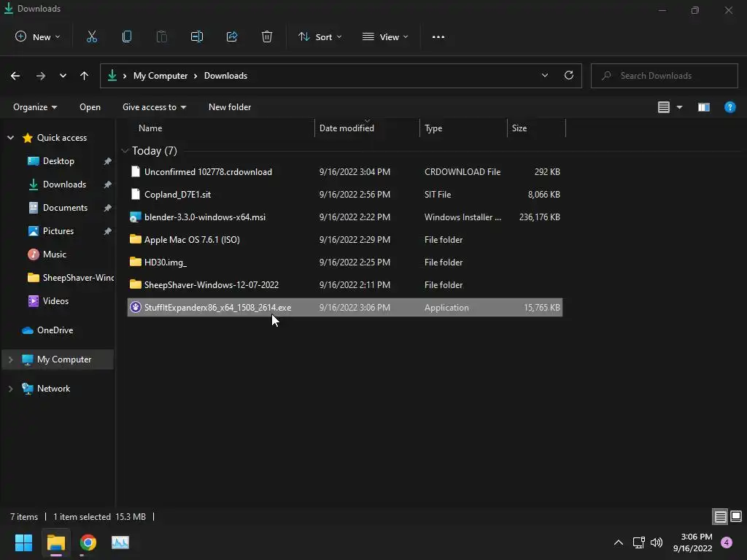Toggle the preview pane icon
Image resolution: width=747 pixels, height=560 pixels.
tap(704, 107)
